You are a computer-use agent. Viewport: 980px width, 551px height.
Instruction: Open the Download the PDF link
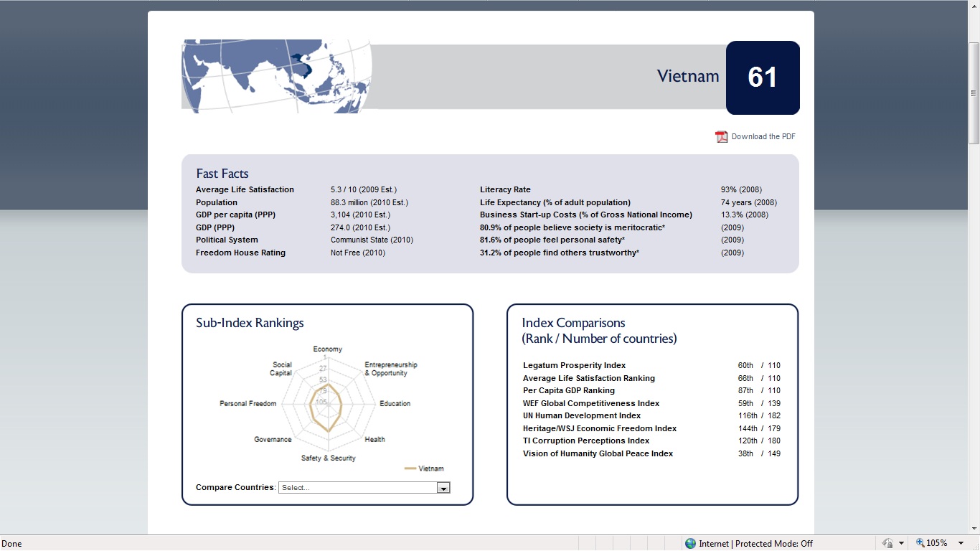pyautogui.click(x=763, y=137)
